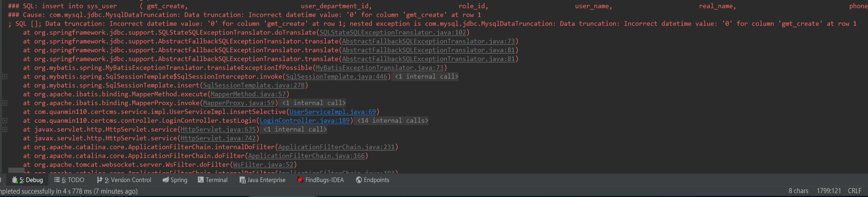This screenshot has height=197, width=868.
Task: Jump to SqlSessionTemplate.java:446
Action: tap(336, 76)
